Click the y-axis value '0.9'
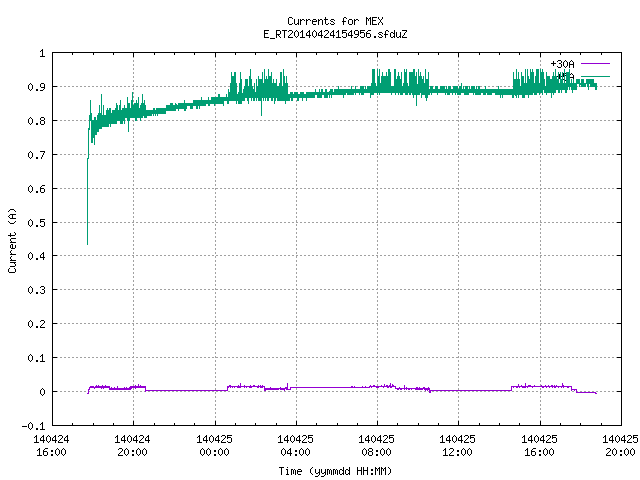640x480 pixels. tap(36, 87)
